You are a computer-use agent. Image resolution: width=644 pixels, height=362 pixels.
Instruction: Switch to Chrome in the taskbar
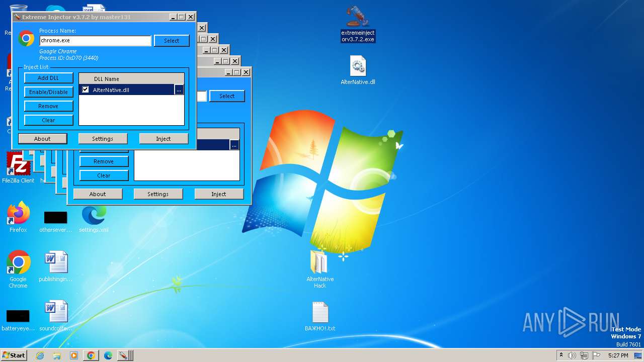pos(91,355)
